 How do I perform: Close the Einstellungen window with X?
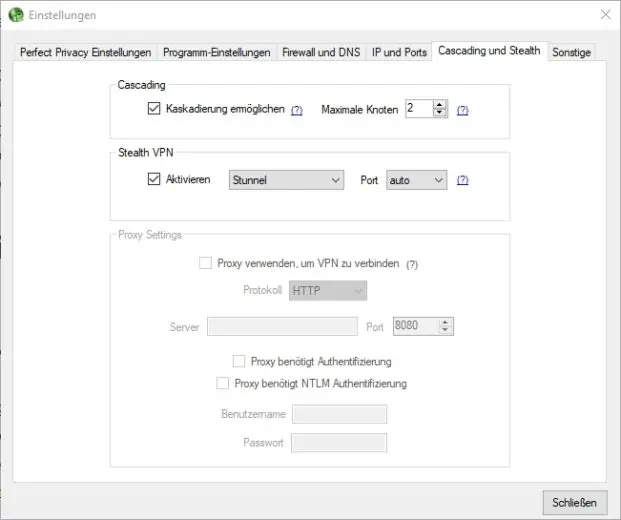(x=605, y=15)
